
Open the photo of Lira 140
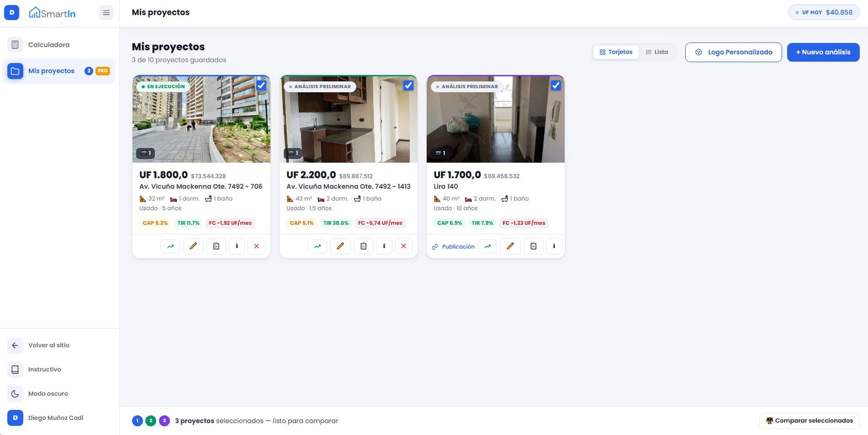point(496,119)
